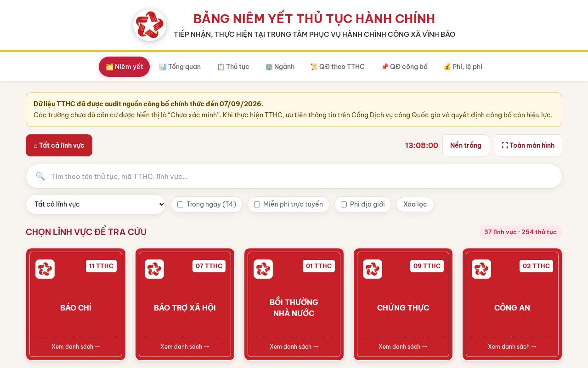The image size is (588, 368).
Task: Click the notice line mentioning “Chưa xác minh”
Action: (x=293, y=115)
